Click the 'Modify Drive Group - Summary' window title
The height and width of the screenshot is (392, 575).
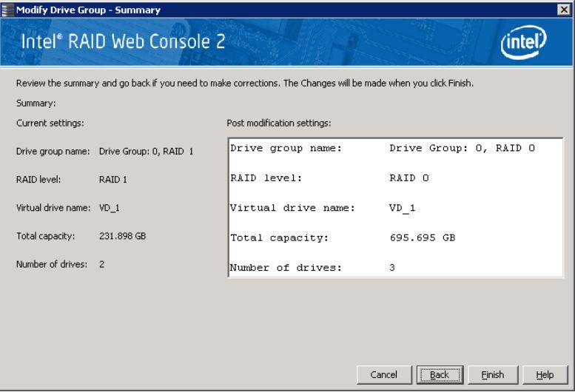point(88,10)
